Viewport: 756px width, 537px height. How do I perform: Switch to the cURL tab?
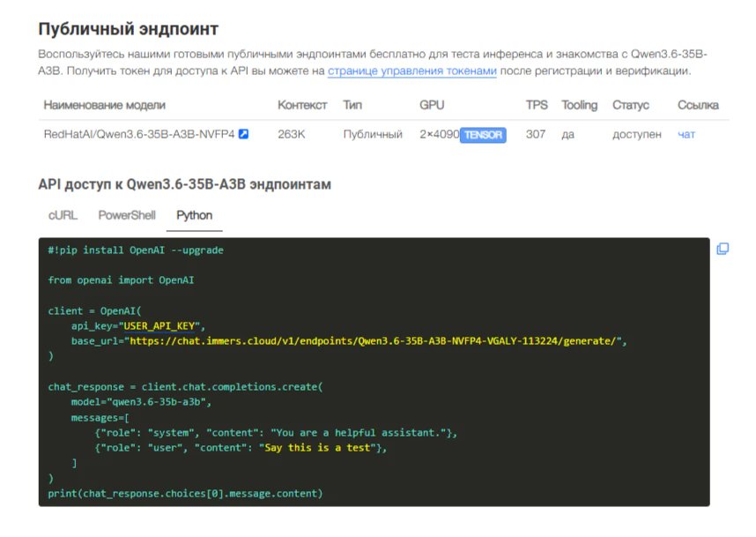(x=63, y=215)
